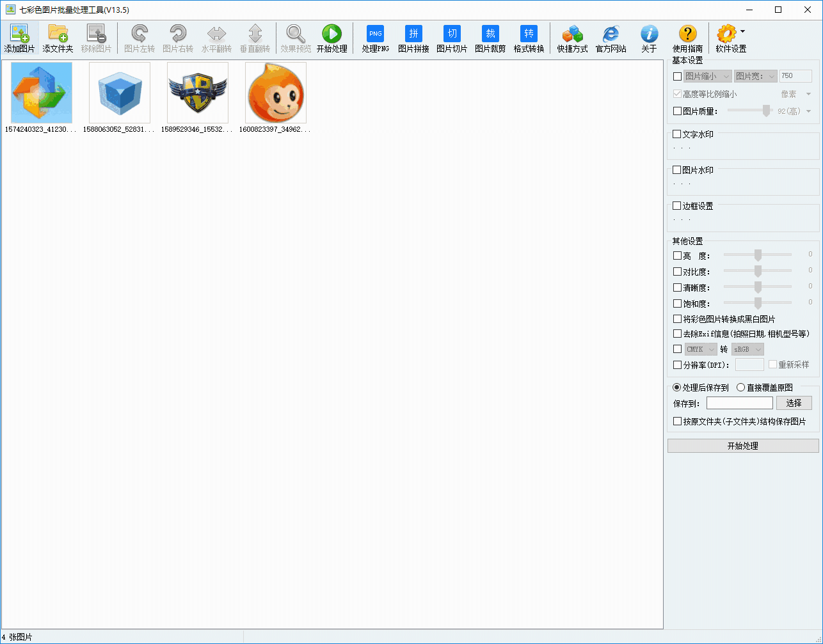
Task: Open the 图片切片 (image slicing) tool
Action: tap(452, 38)
